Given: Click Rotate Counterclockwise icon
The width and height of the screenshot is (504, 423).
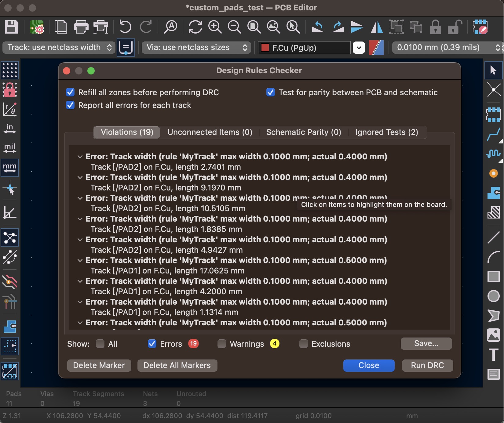Looking at the screenshot, I should pyautogui.click(x=318, y=27).
